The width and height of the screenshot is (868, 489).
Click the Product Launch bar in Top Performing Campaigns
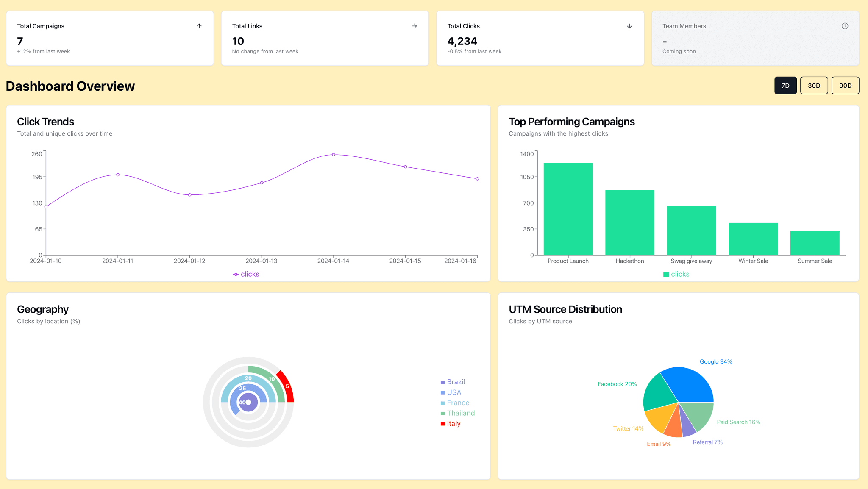568,208
